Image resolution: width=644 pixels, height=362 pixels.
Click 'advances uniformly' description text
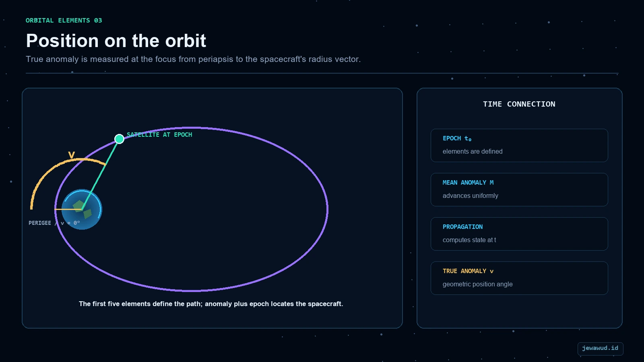470,195
